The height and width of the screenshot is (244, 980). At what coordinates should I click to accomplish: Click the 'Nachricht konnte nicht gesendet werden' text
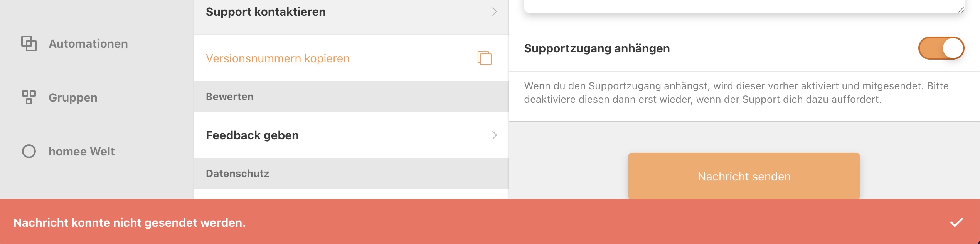(x=130, y=223)
